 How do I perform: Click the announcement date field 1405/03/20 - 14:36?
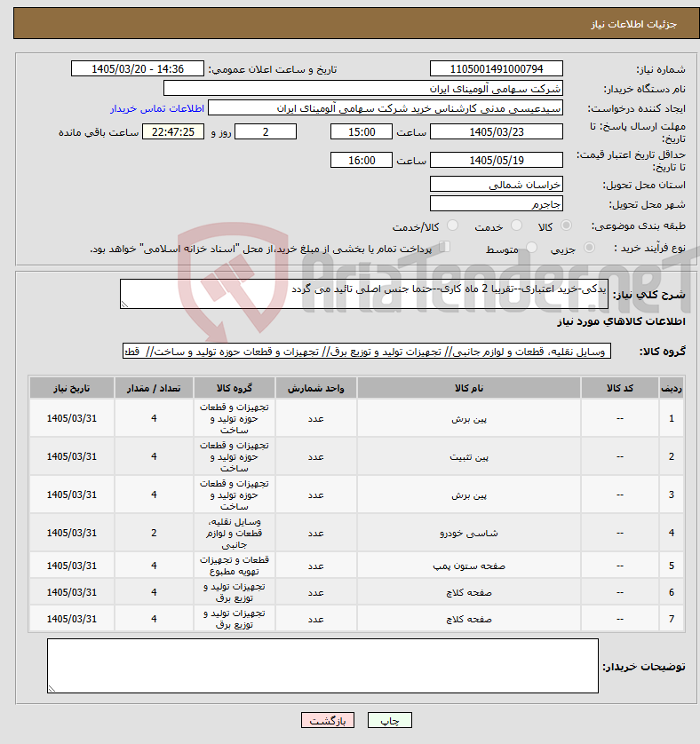[137, 68]
